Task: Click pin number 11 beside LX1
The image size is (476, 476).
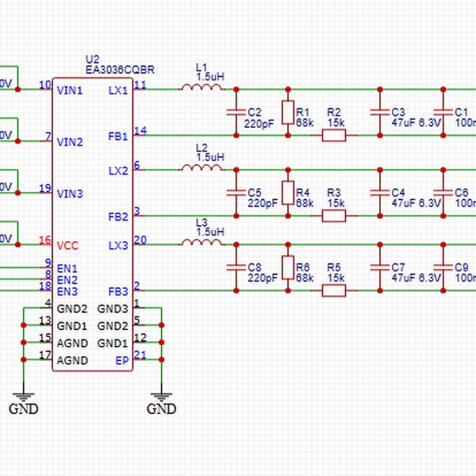Action: (x=140, y=85)
